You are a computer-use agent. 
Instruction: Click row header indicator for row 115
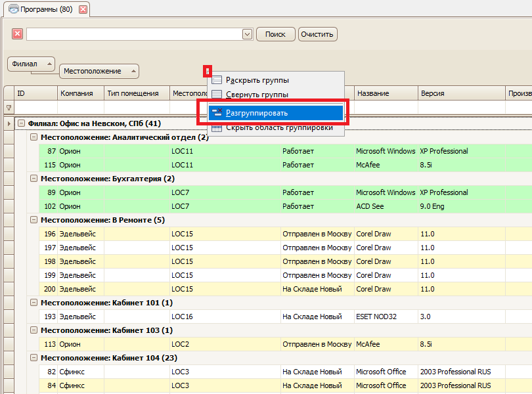[9, 165]
